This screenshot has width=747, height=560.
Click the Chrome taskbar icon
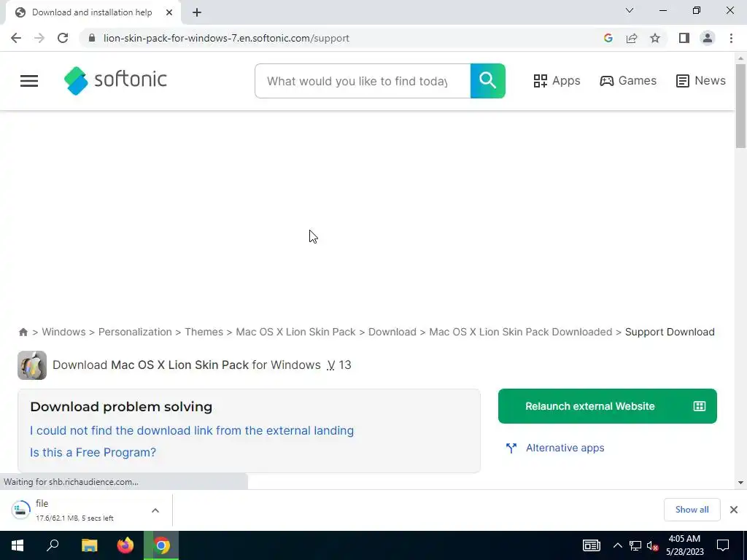(x=161, y=545)
